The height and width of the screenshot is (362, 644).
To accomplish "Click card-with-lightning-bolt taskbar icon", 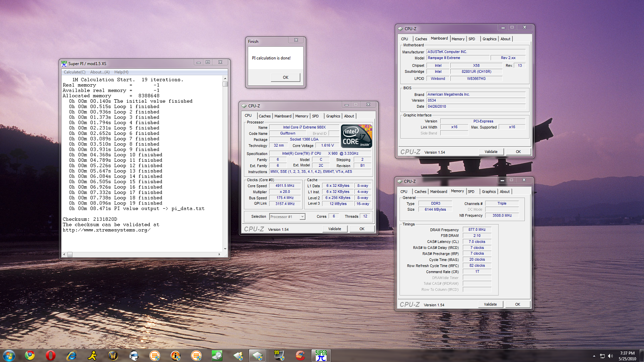I will coord(238,355).
